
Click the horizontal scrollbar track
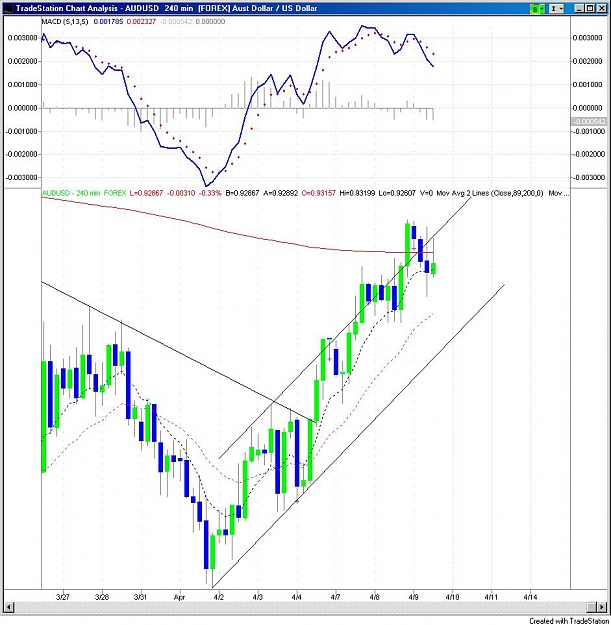point(299,607)
